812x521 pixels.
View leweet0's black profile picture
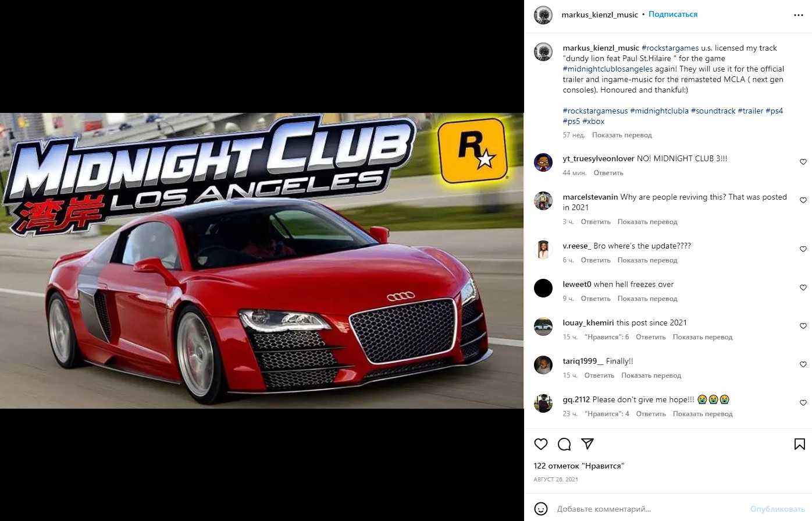pyautogui.click(x=543, y=288)
